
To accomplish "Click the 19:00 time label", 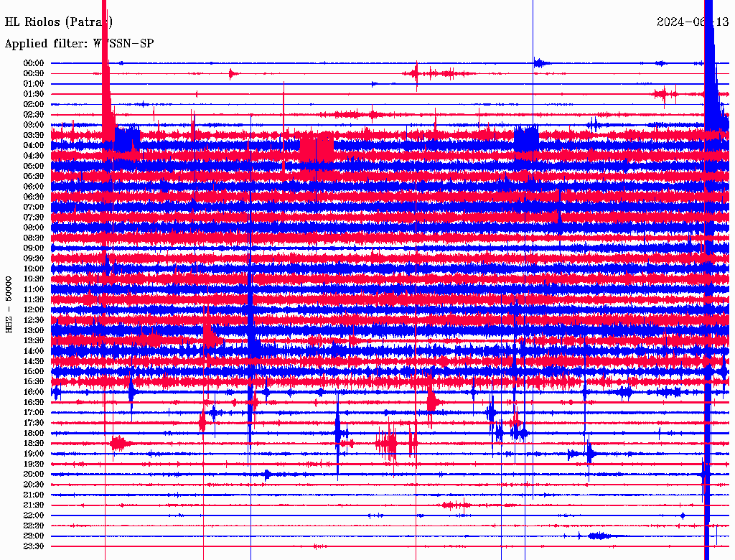I will (34, 454).
